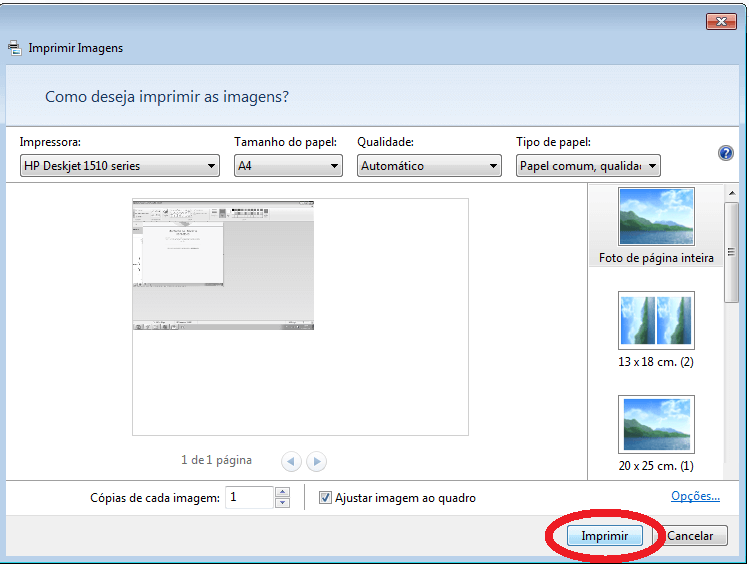
Task: Open the Tipo de papel dropdown
Action: click(588, 166)
